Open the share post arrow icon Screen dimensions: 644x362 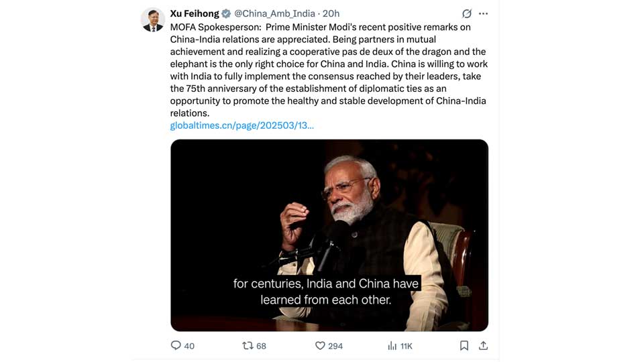483,345
